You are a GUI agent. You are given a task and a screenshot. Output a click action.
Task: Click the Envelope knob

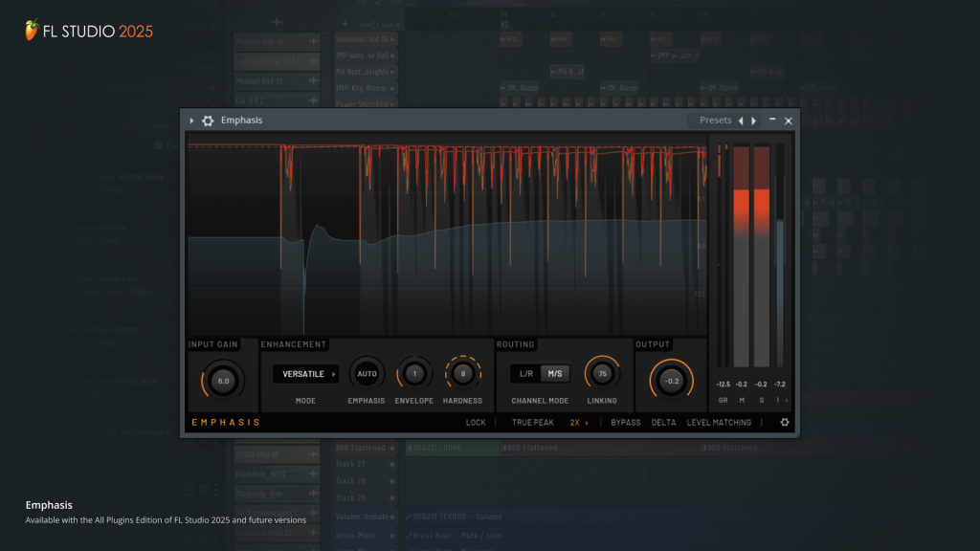point(413,374)
